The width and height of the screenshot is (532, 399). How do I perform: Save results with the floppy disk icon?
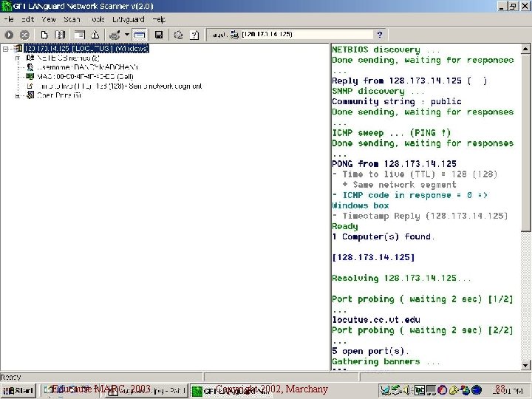[x=159, y=35]
